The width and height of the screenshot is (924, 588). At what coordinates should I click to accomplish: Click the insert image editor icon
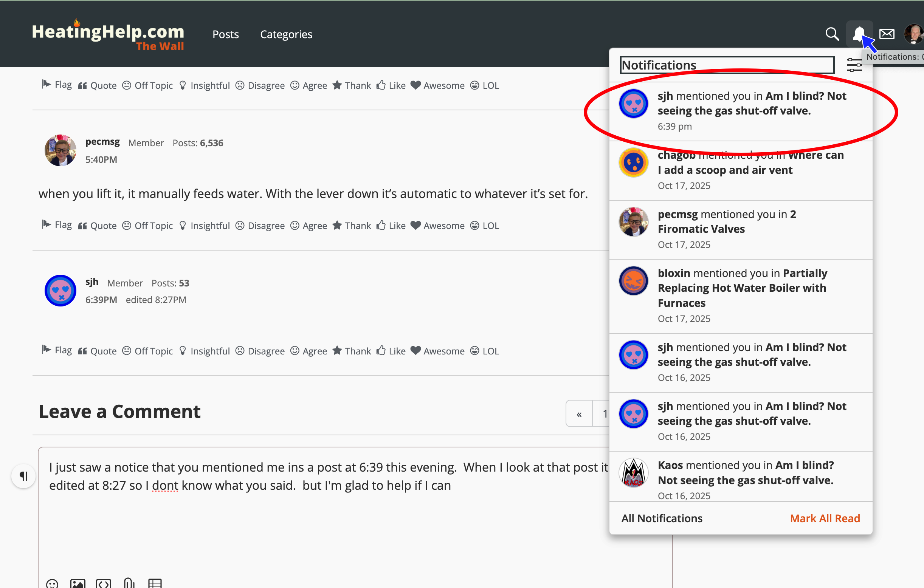coord(78,583)
